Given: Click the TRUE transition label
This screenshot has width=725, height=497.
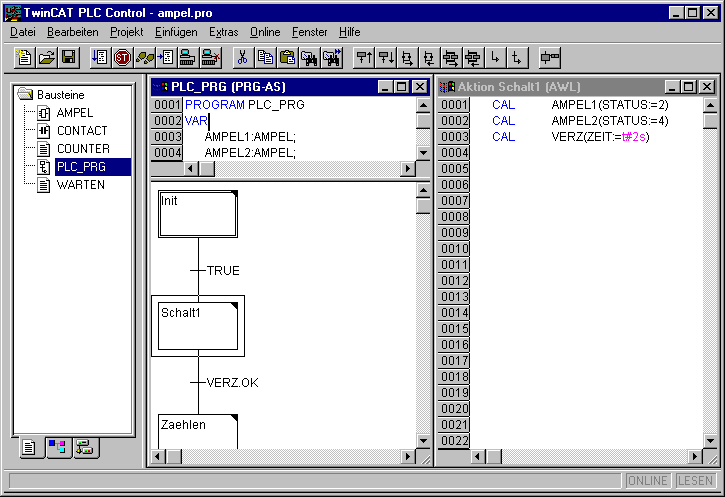Looking at the screenshot, I should (223, 270).
